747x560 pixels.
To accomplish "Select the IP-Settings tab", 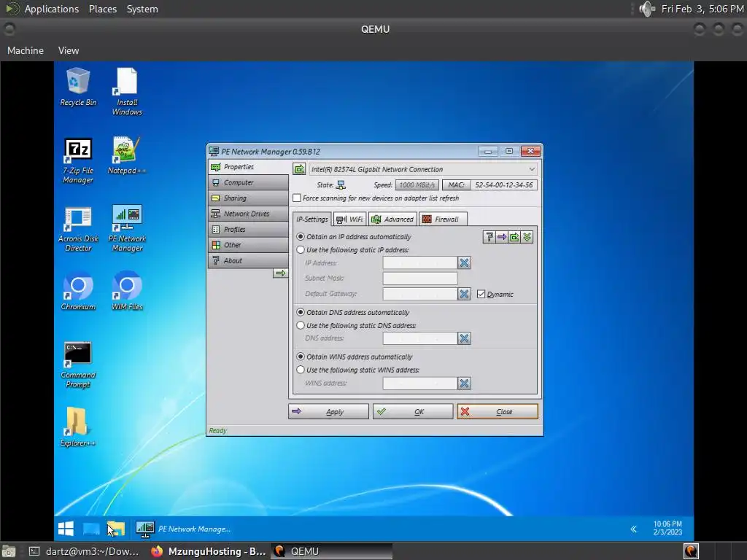I will coord(312,219).
